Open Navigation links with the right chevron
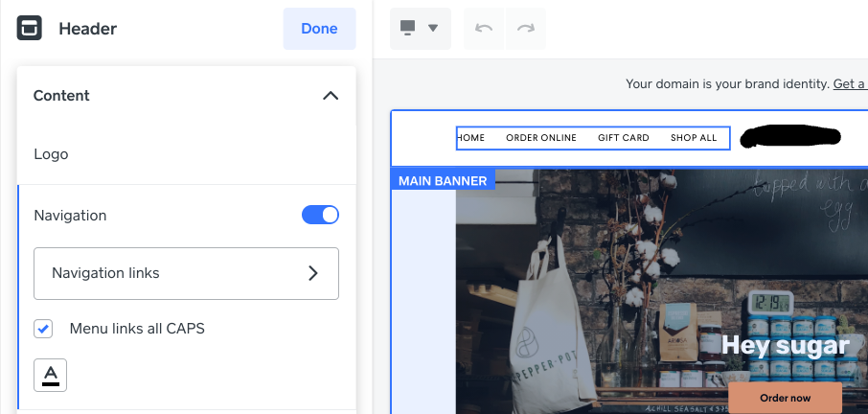This screenshot has height=414, width=868. point(312,273)
